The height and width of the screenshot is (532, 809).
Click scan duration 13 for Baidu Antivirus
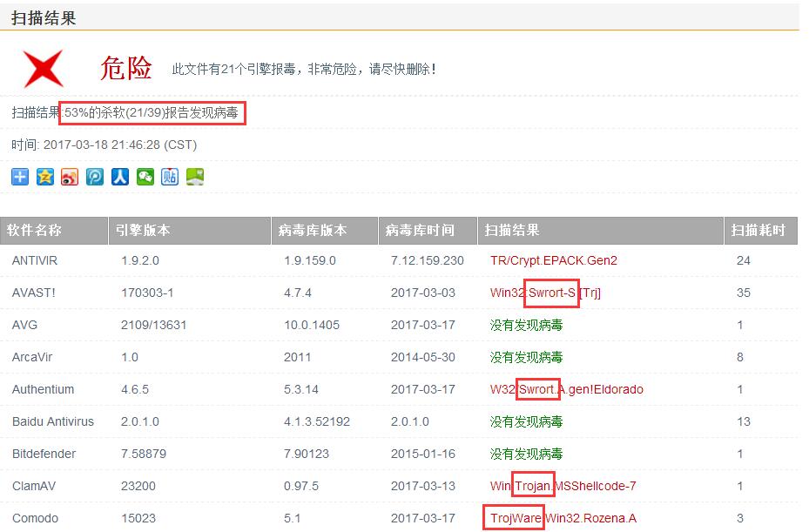point(744,421)
